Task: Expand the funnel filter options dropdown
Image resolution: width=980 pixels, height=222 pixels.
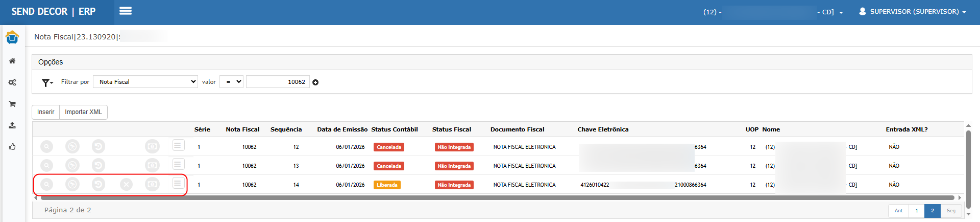Action: tap(47, 82)
